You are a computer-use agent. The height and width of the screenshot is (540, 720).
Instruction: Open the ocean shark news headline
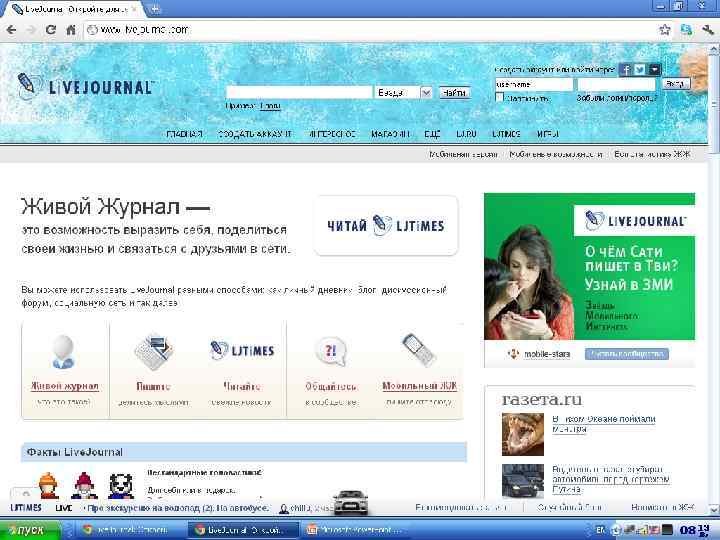tap(603, 424)
